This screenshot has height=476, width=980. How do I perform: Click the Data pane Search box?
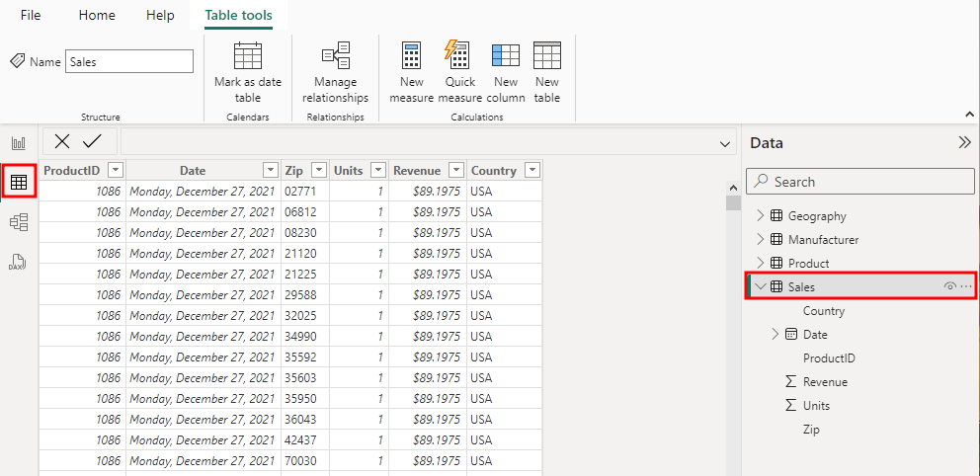(x=859, y=182)
